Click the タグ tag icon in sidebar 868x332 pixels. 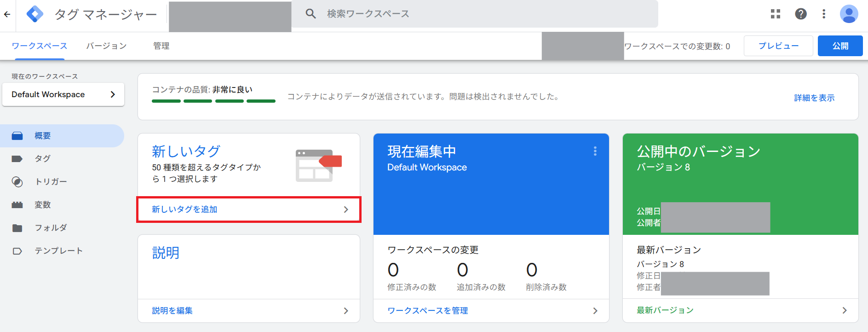tap(17, 159)
